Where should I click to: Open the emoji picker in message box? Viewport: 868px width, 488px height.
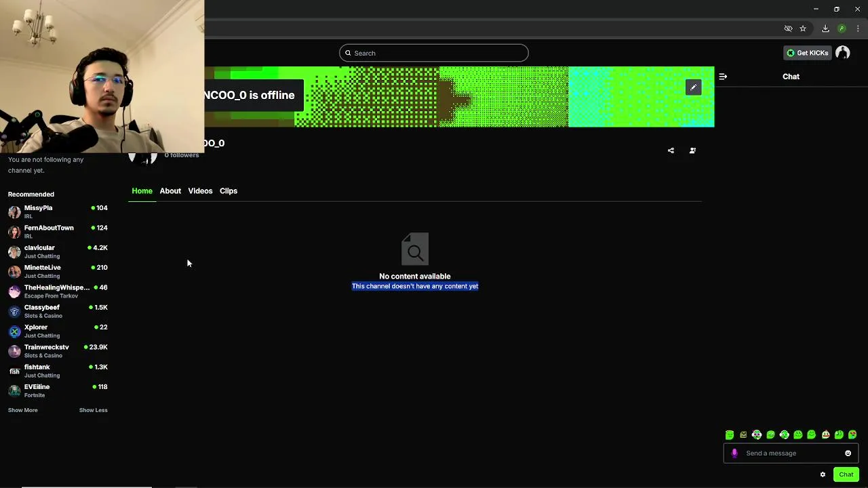click(848, 453)
